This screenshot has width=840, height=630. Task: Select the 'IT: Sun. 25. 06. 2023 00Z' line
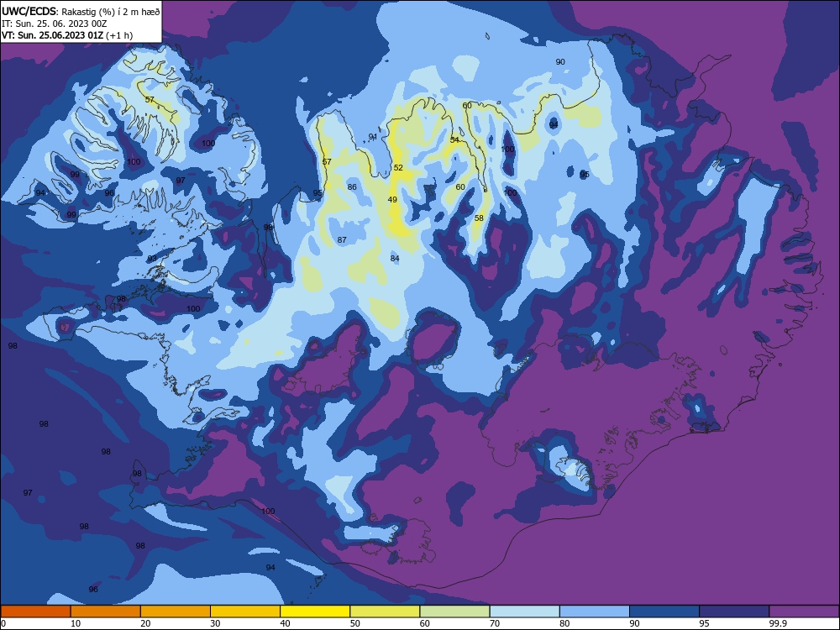pos(54,23)
